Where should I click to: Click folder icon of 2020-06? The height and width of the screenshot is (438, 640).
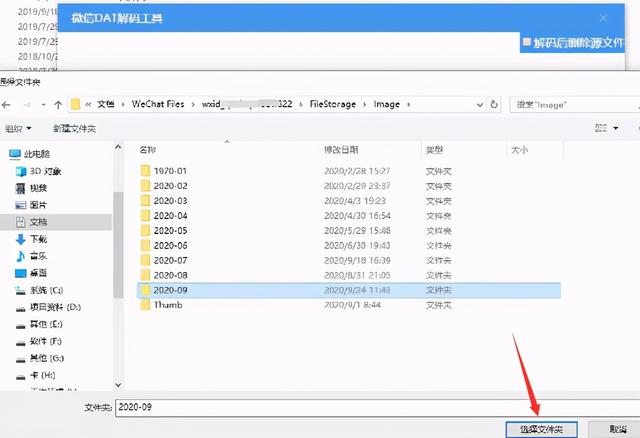click(x=145, y=245)
